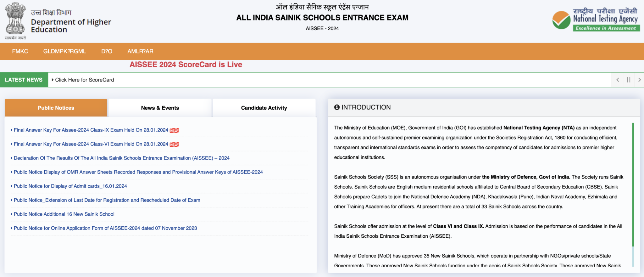The height and width of the screenshot is (277, 644).
Task: Open Declaration Of The Results notice
Action: click(x=122, y=158)
